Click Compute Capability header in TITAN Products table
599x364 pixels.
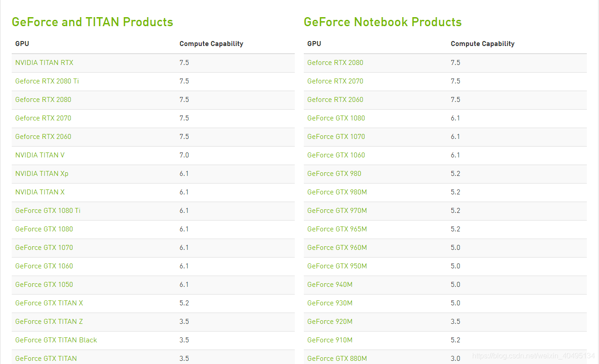point(211,44)
